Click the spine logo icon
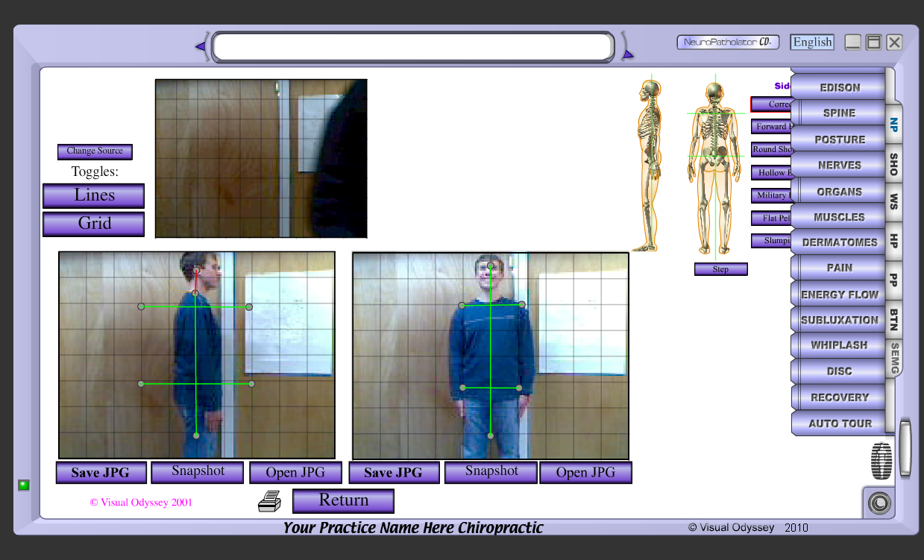 pos(881,461)
